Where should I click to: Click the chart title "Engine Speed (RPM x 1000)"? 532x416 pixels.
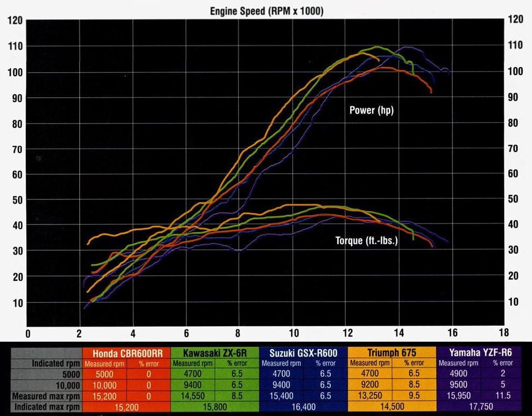tap(267, 11)
